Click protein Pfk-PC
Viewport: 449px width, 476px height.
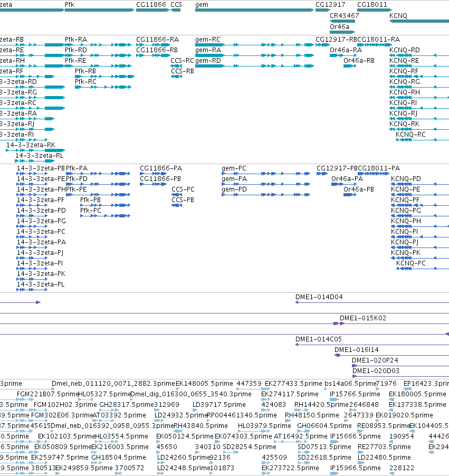[x=90, y=211]
